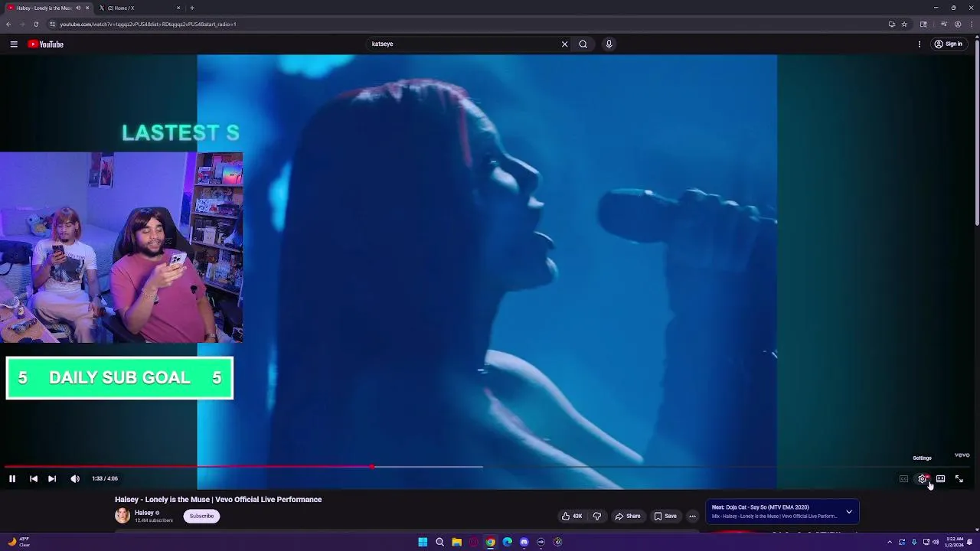Open the volume icon in system tray

coord(936,542)
